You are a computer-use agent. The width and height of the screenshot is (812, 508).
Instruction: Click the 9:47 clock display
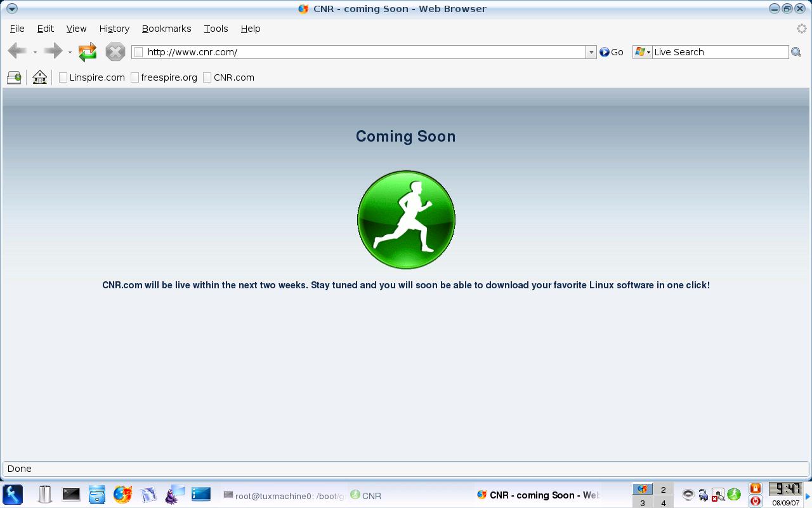(785, 488)
